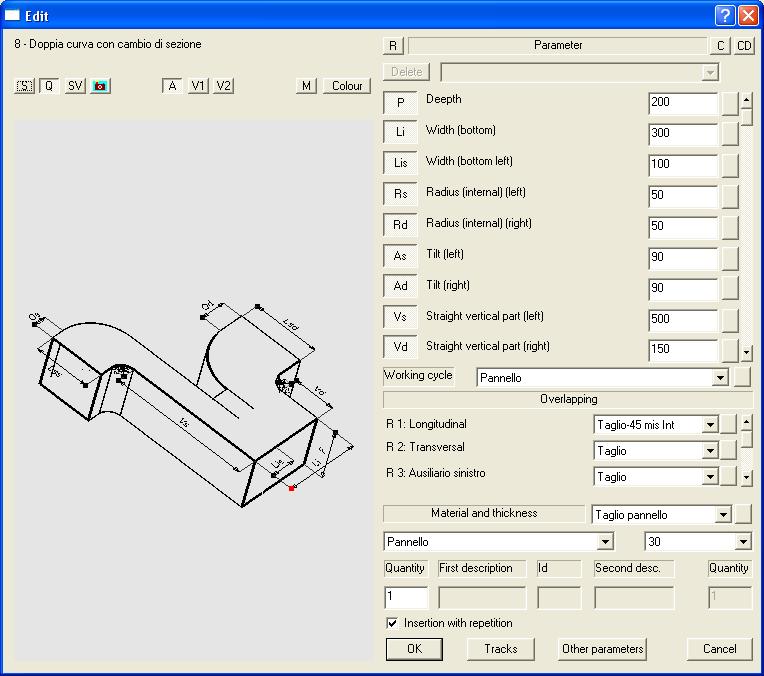Open Other parameters
The width and height of the screenshot is (764, 676).
(x=602, y=649)
